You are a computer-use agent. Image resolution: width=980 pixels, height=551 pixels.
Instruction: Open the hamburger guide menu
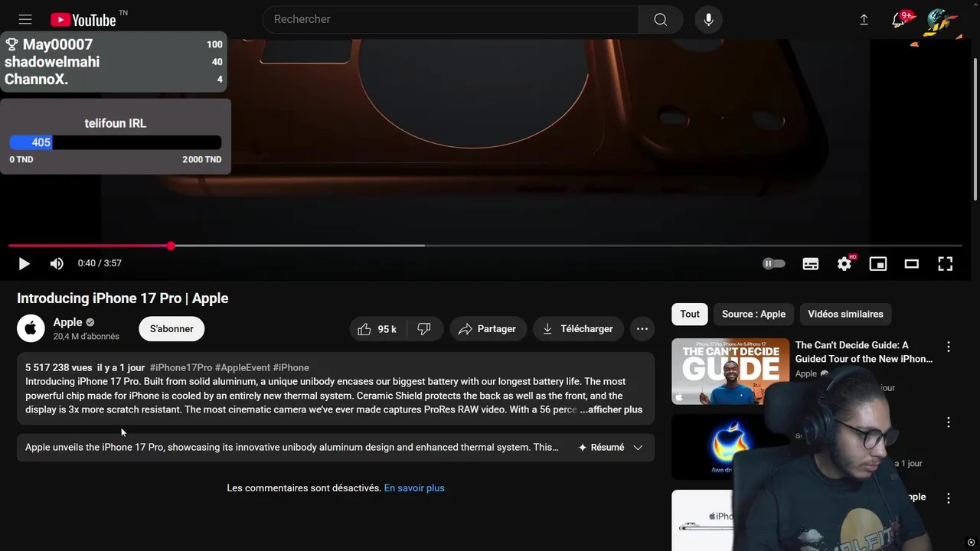25,19
